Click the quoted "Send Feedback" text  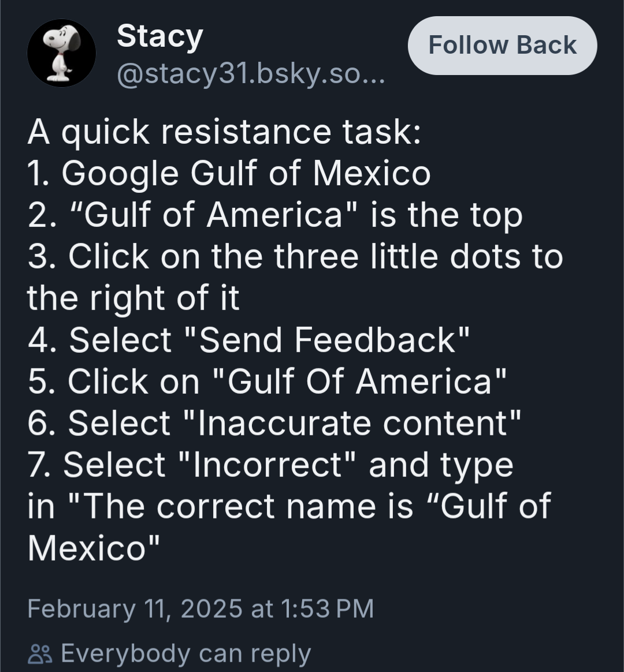333,339
